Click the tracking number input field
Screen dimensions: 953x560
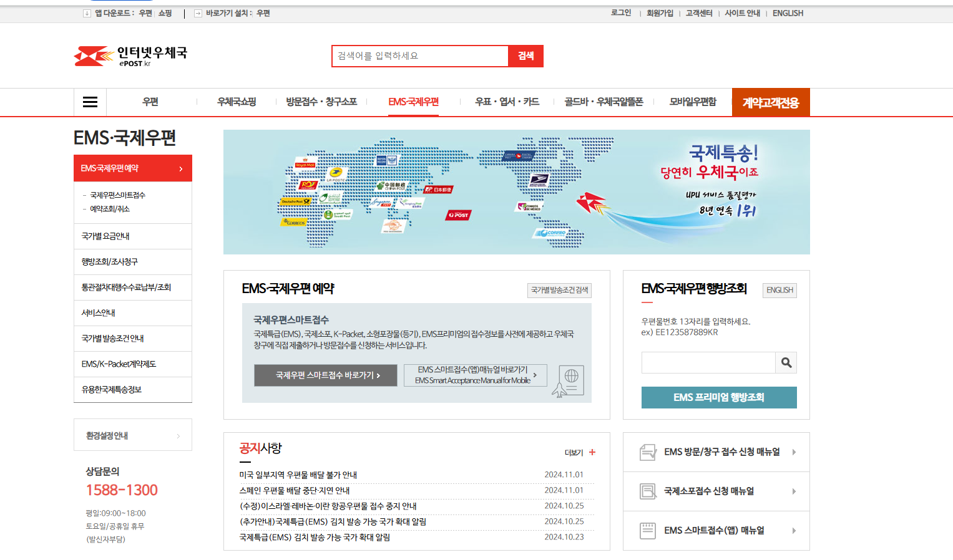(708, 362)
